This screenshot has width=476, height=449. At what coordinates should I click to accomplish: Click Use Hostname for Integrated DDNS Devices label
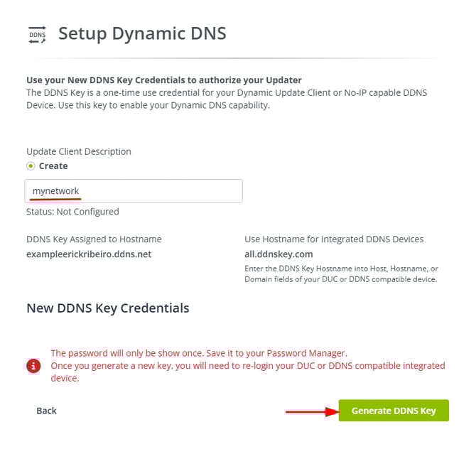pos(334,239)
